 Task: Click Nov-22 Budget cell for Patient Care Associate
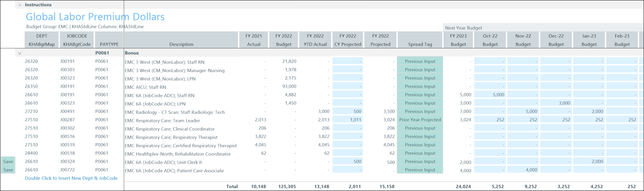pos(523,170)
